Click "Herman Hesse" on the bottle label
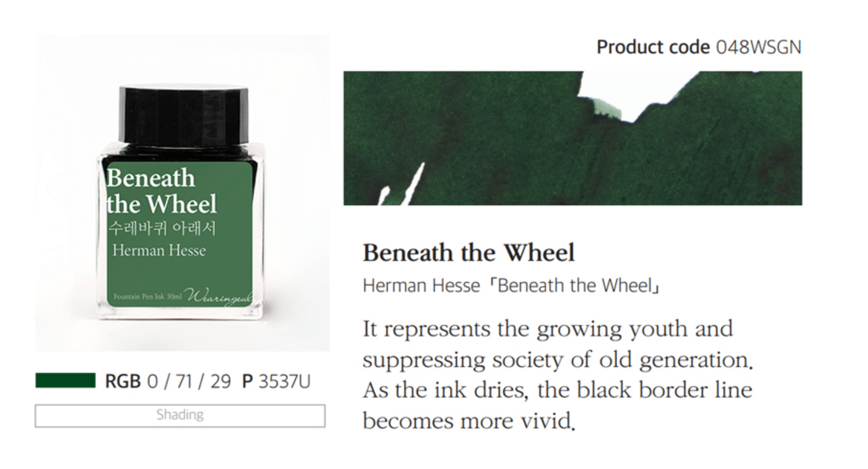Screen dimensions: 868x469 (159, 250)
